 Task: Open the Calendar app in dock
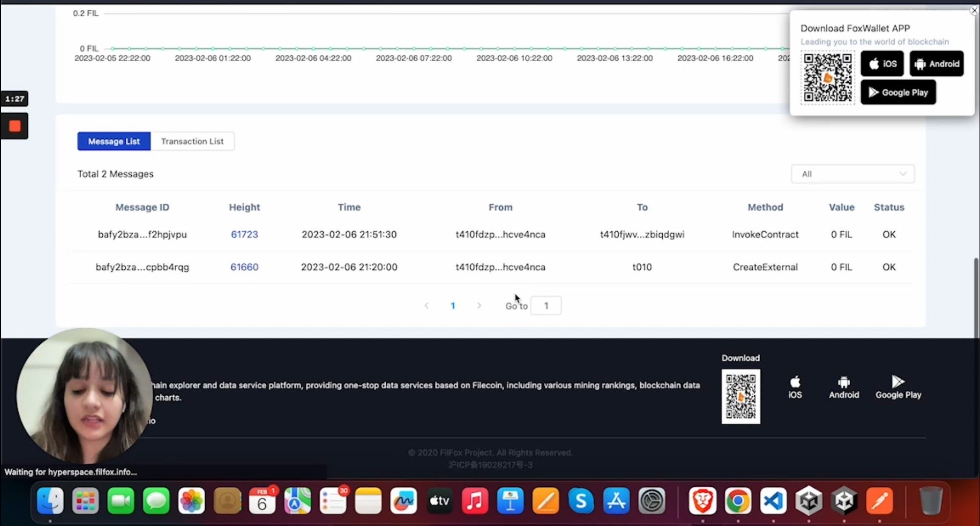click(262, 501)
